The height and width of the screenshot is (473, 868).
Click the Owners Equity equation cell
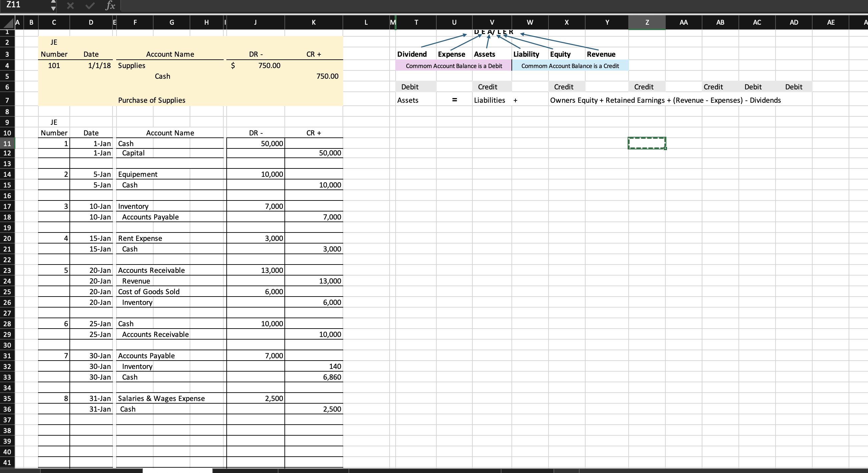click(x=567, y=100)
